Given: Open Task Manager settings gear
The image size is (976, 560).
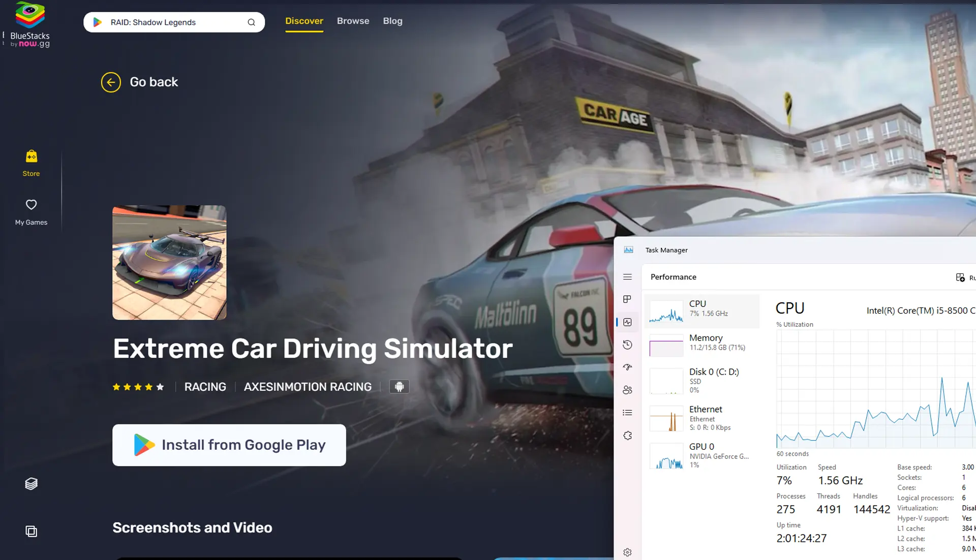Looking at the screenshot, I should click(627, 552).
